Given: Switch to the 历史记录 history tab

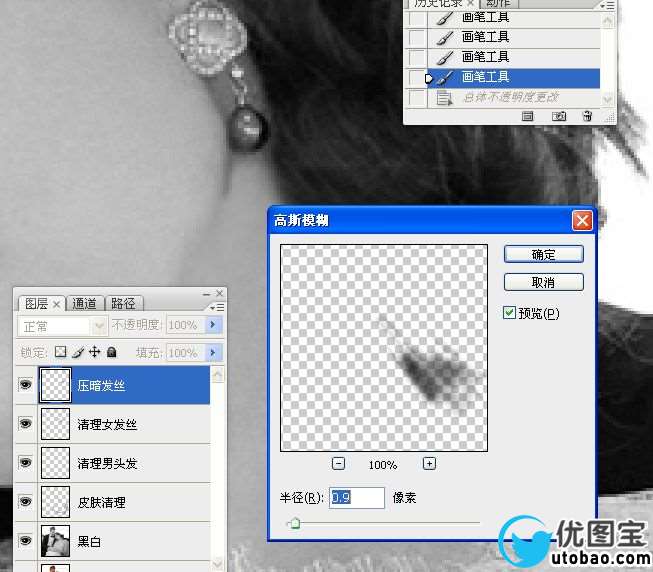Looking at the screenshot, I should [438, 3].
